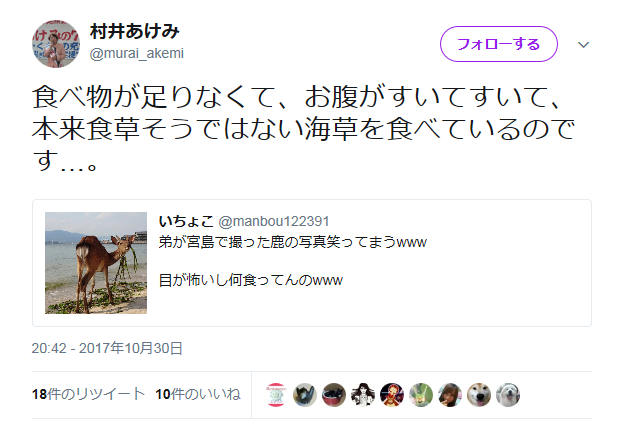This screenshot has width=624, height=429.
Task: View the deer photo thumbnail in quoted tweet
Action: (x=96, y=263)
